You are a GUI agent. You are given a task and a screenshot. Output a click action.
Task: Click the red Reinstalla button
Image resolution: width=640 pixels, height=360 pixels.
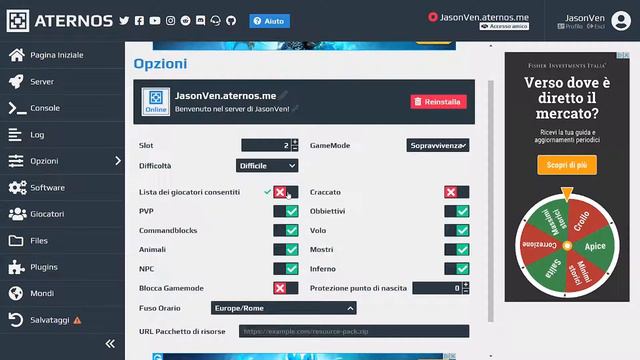(x=438, y=102)
